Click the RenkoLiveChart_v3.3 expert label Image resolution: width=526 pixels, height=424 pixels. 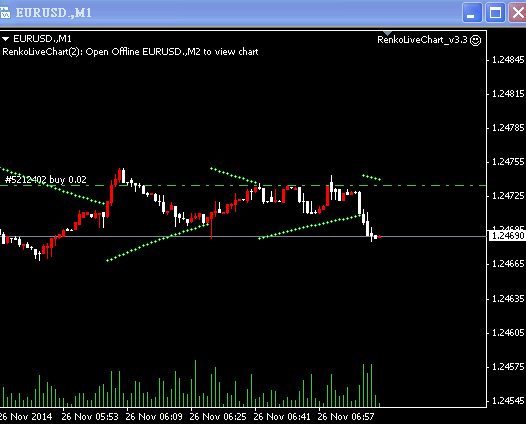[422, 40]
